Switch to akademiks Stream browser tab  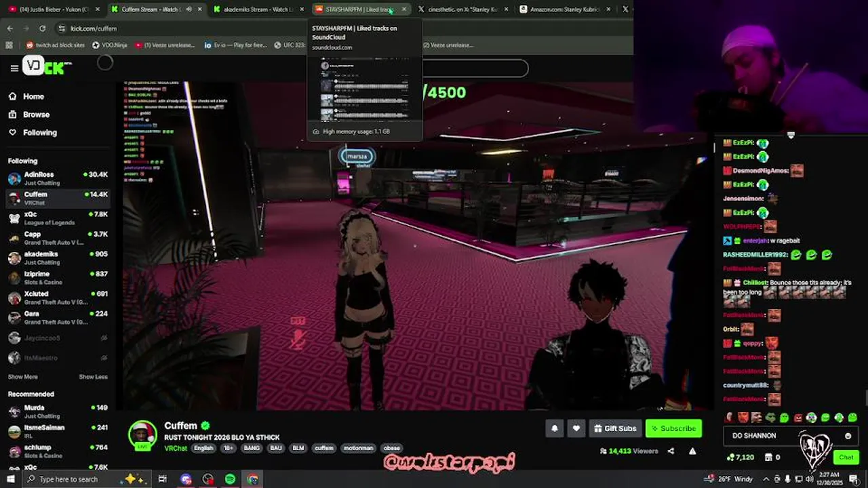pos(258,9)
